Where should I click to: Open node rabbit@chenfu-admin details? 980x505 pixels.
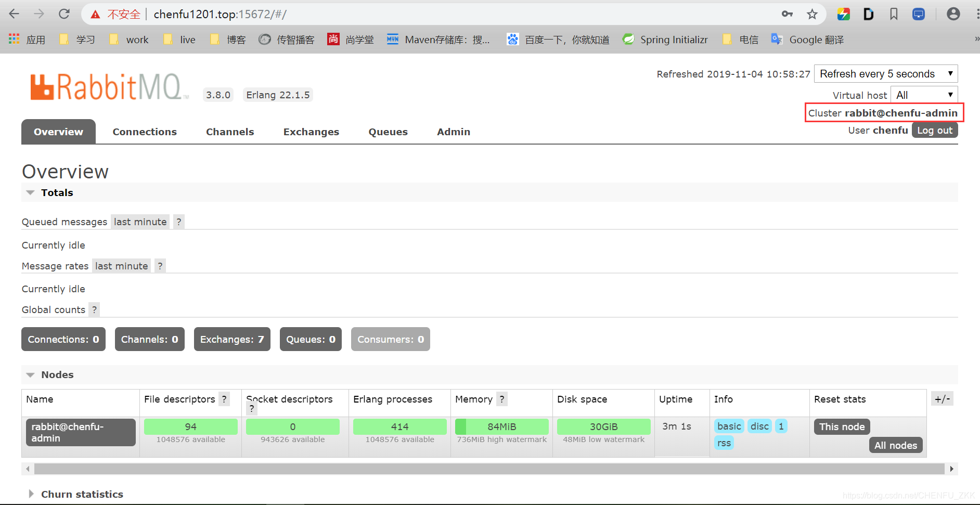pos(81,432)
